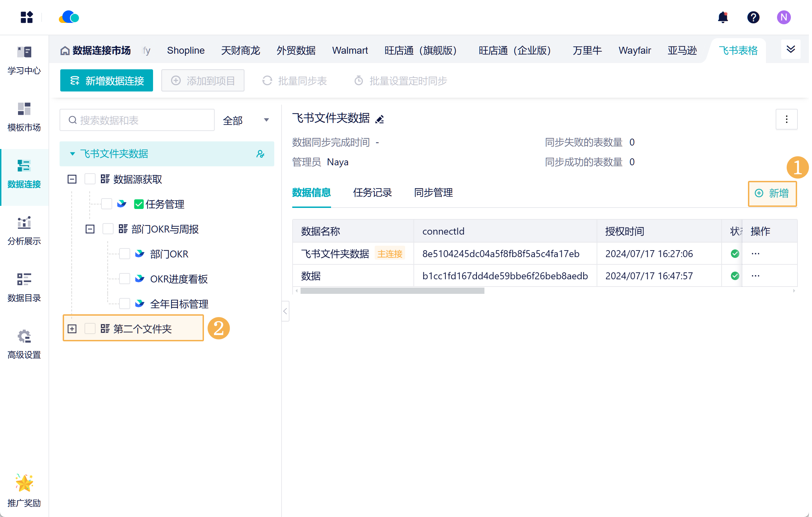Open the notifications bell
Viewport: 812px width, 517px height.
[723, 17]
